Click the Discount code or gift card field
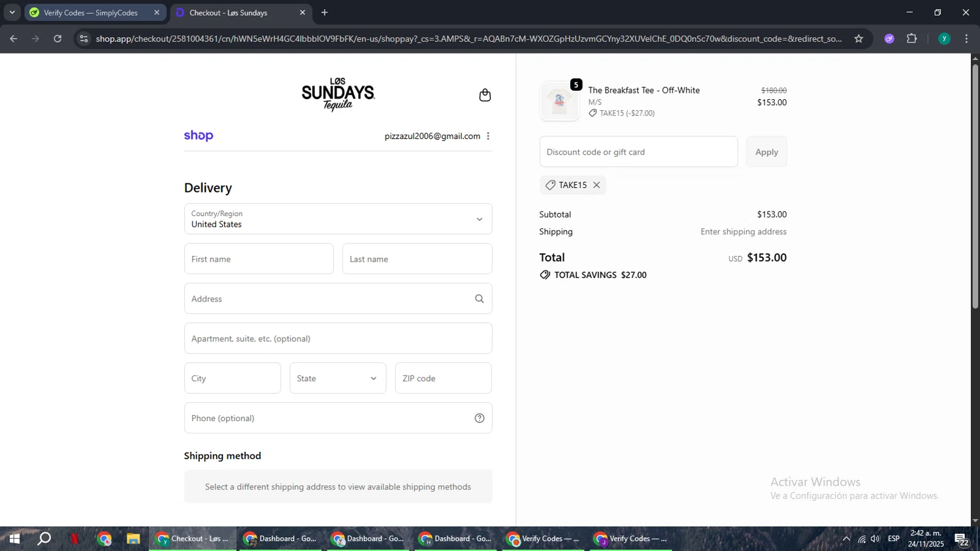The height and width of the screenshot is (551, 980). (638, 151)
